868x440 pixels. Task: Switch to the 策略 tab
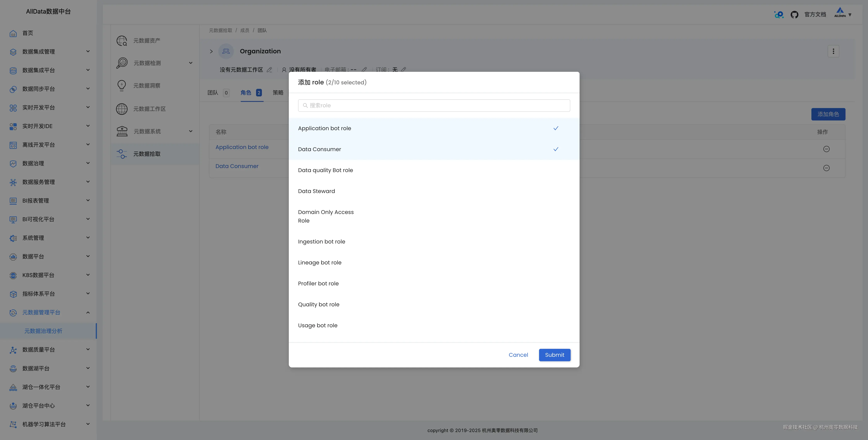[x=278, y=92]
